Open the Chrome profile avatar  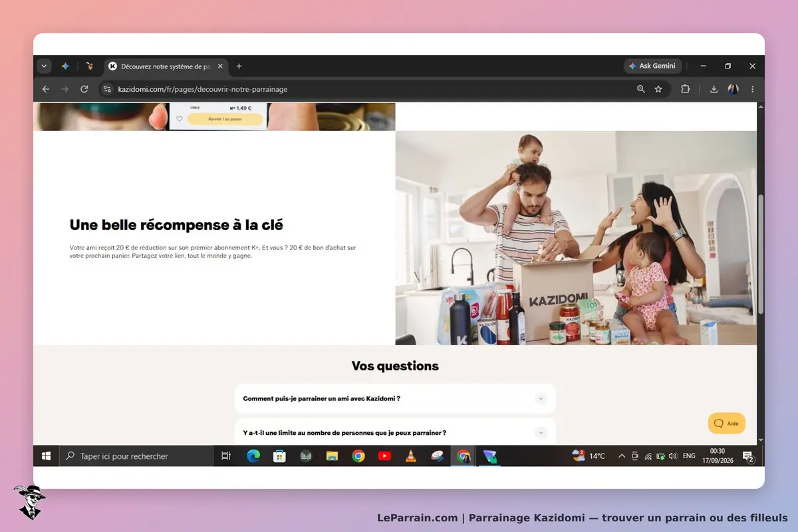pos(733,89)
